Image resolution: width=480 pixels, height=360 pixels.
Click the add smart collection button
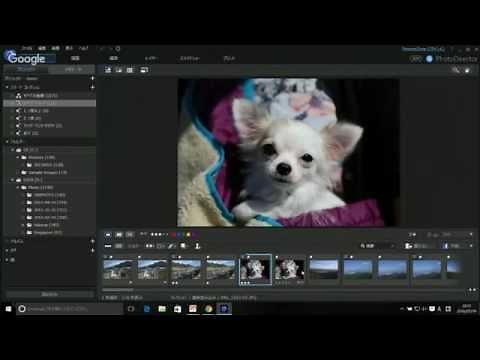92,87
